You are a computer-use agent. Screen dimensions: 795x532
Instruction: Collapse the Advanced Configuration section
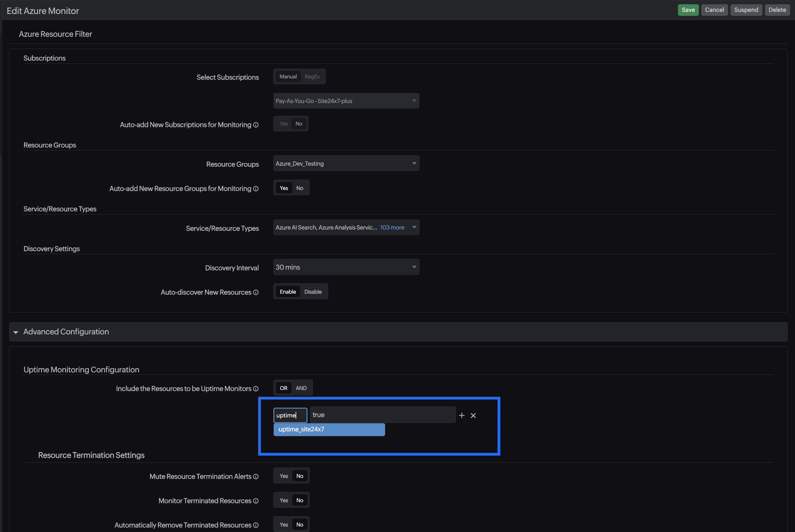coord(16,332)
